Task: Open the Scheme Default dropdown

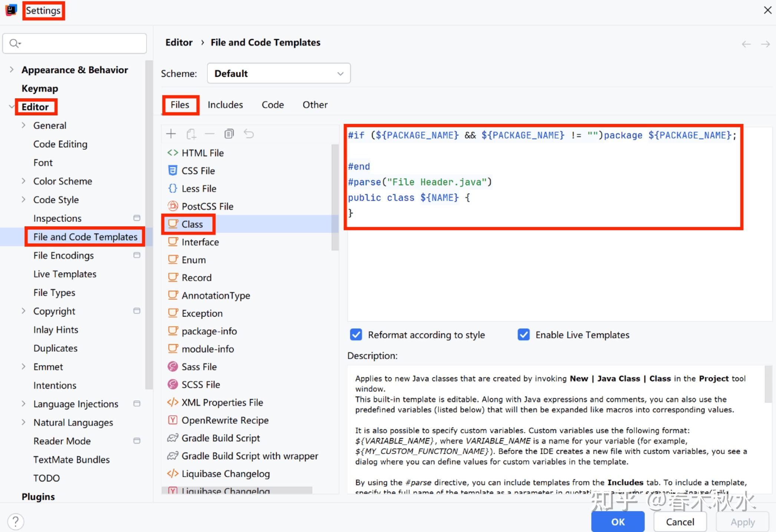Action: click(x=279, y=73)
